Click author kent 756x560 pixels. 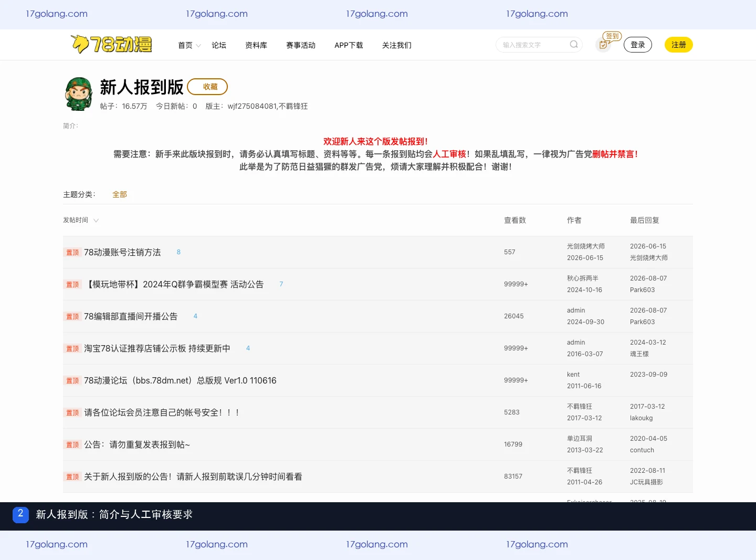(573, 375)
